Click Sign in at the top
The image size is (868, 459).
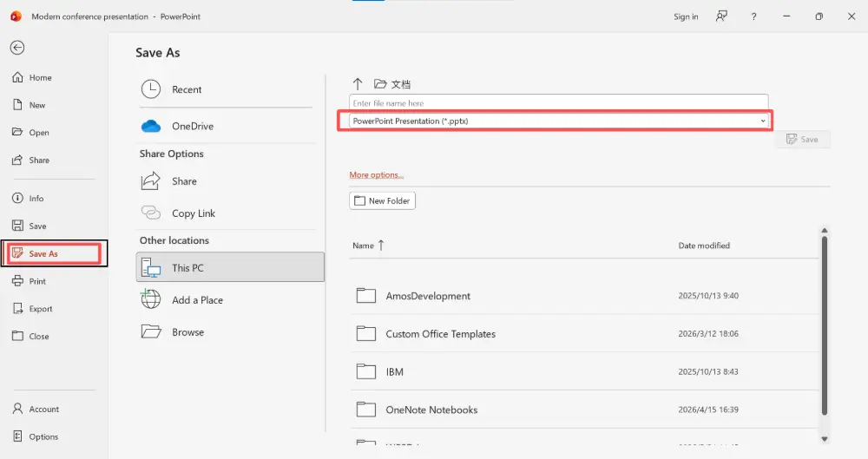point(686,16)
